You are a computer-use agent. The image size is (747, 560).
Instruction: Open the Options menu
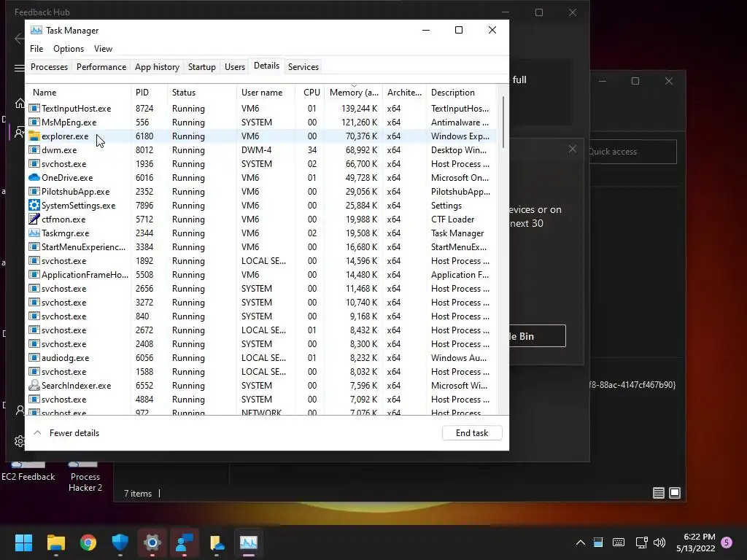(x=69, y=49)
